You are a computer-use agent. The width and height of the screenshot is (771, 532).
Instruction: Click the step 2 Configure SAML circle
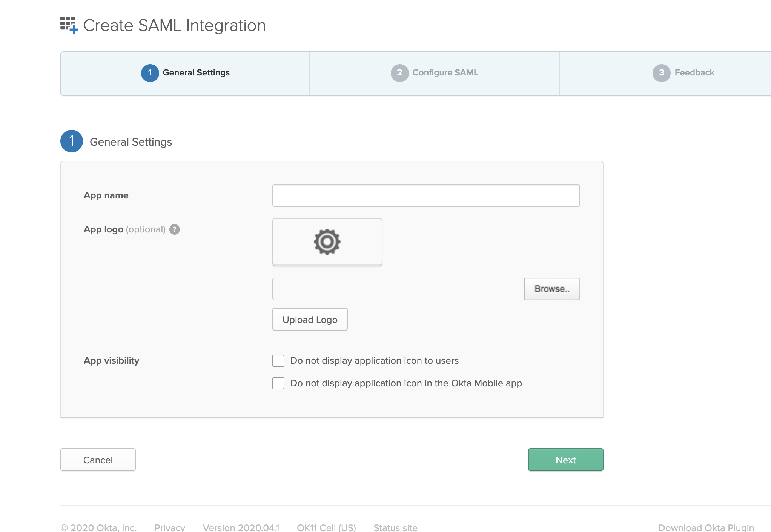tap(400, 73)
